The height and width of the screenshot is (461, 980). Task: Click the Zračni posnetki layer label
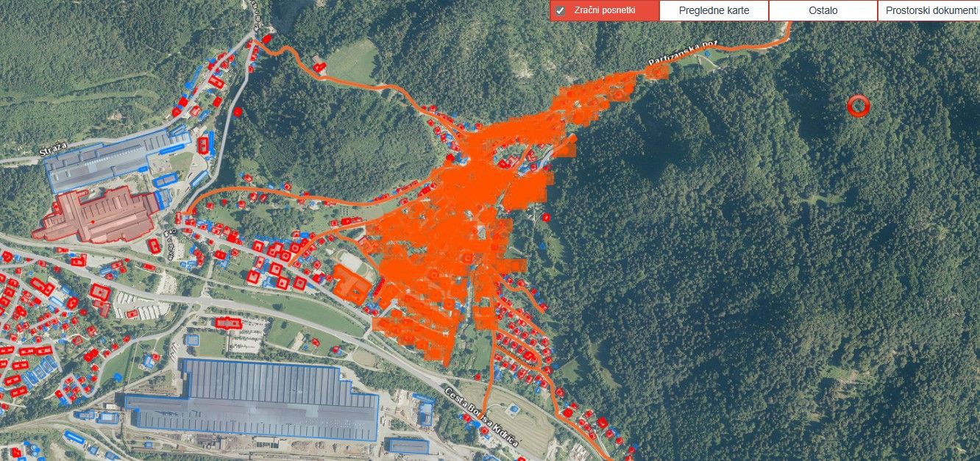(x=605, y=11)
